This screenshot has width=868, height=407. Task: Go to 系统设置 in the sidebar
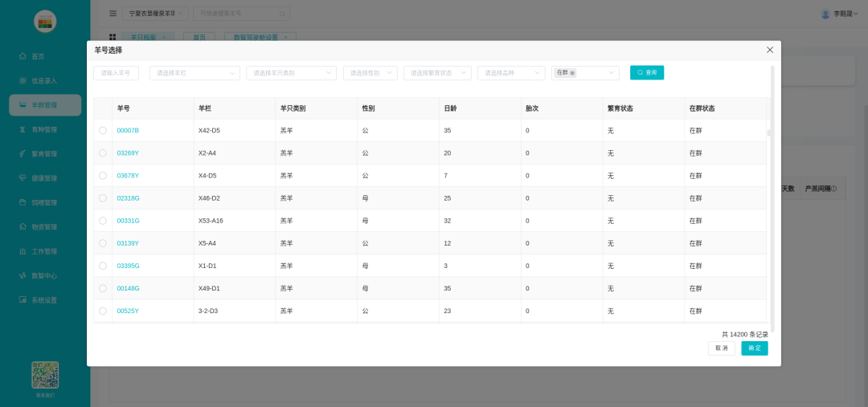[44, 300]
